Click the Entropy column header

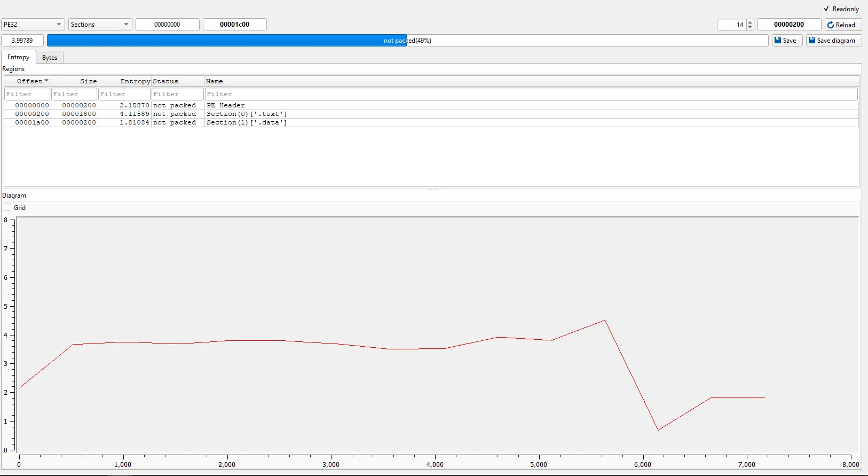(135, 81)
